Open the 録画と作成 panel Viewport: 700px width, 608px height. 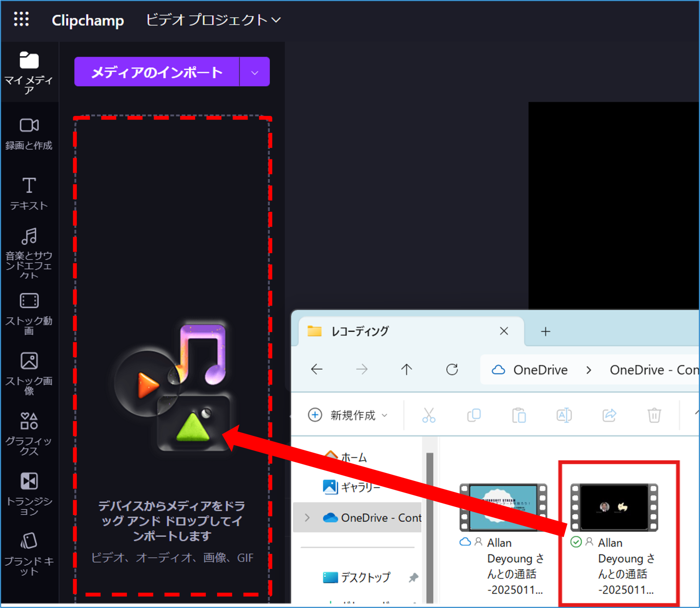29,133
